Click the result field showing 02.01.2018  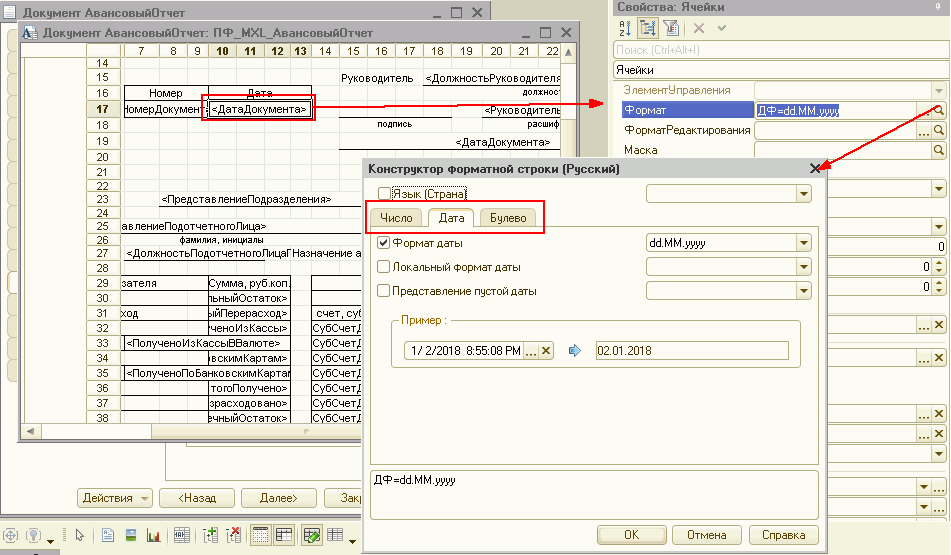(692, 351)
